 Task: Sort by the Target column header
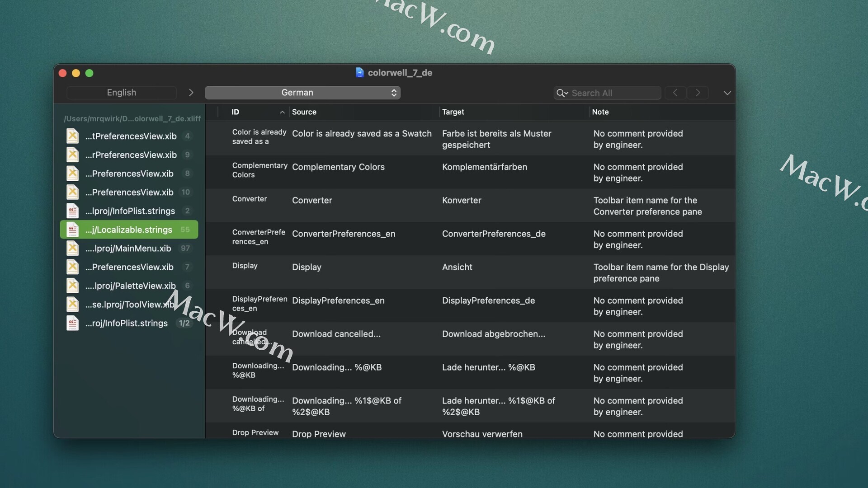click(x=453, y=112)
